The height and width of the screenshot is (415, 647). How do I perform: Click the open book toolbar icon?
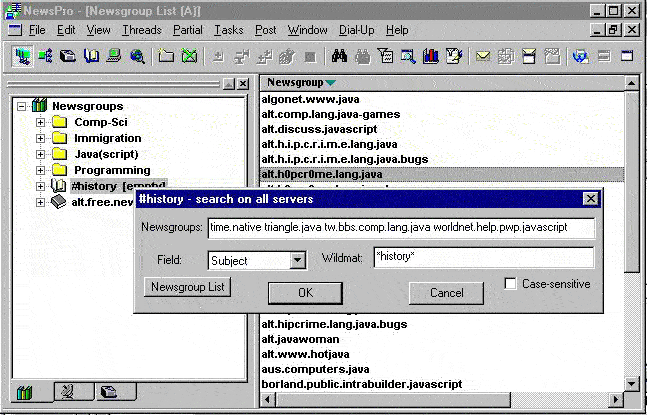90,56
